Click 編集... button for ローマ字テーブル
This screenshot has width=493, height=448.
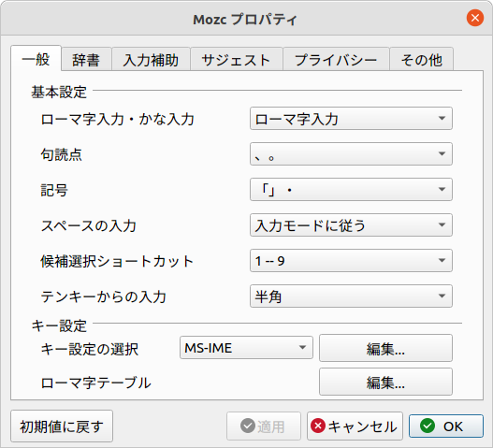point(385,382)
